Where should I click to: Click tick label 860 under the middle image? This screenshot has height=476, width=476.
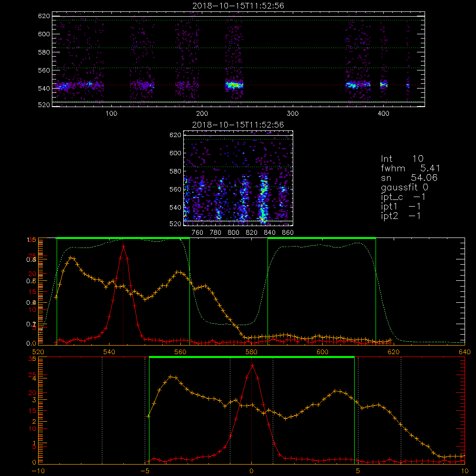pos(288,233)
